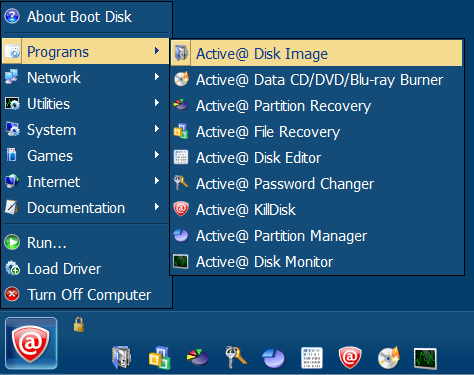Click the Programs gear window icon

tap(12, 51)
